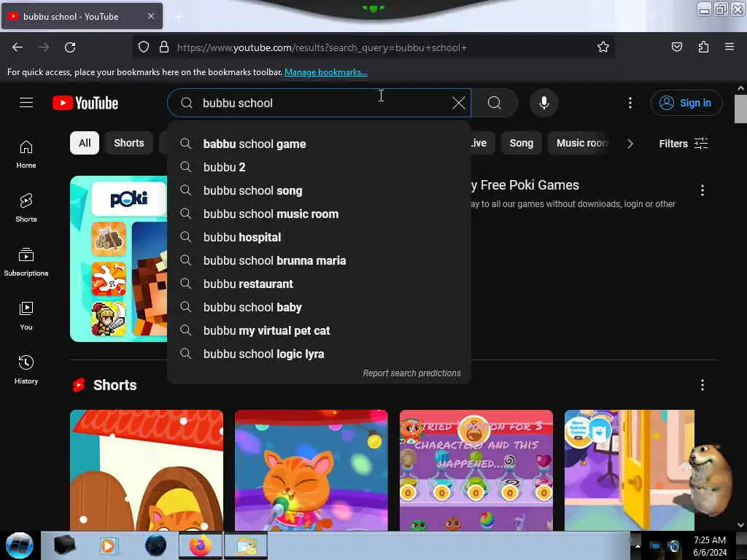
Task: Choose suggestion "bubbu restaurant"
Action: [x=319, y=284]
